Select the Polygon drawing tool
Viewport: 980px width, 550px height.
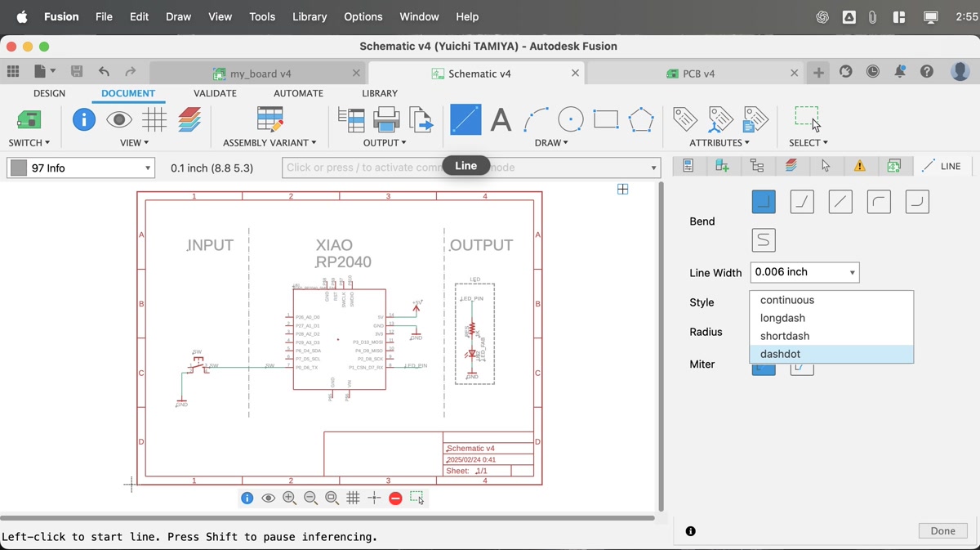pyautogui.click(x=641, y=120)
